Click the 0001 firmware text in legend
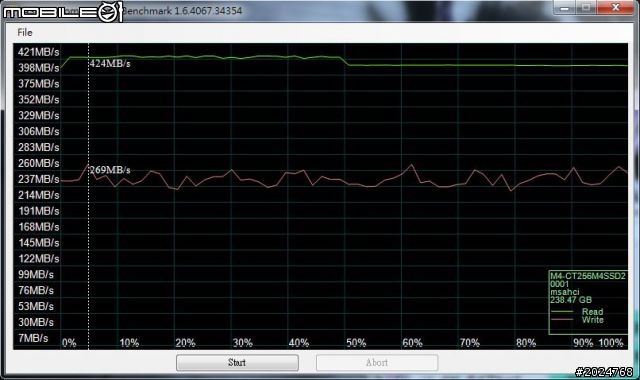 tap(559, 284)
